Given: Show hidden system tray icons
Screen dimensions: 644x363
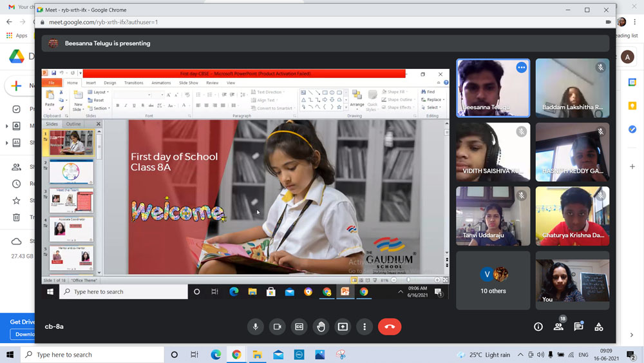Looking at the screenshot, I should point(520,355).
